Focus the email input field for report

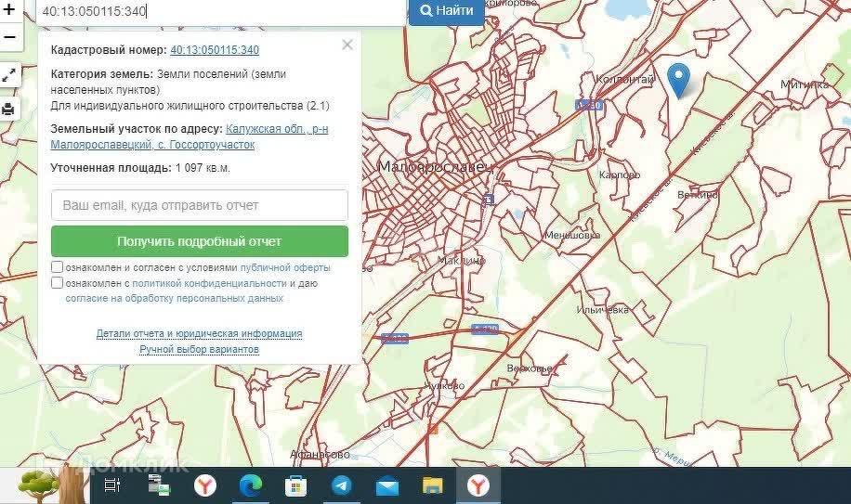click(199, 205)
